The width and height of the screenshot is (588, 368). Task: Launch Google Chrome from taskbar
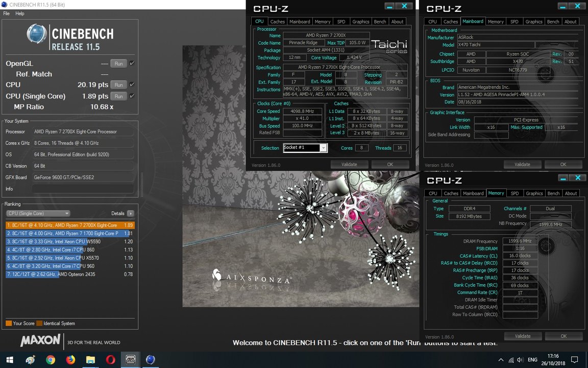pos(51,360)
